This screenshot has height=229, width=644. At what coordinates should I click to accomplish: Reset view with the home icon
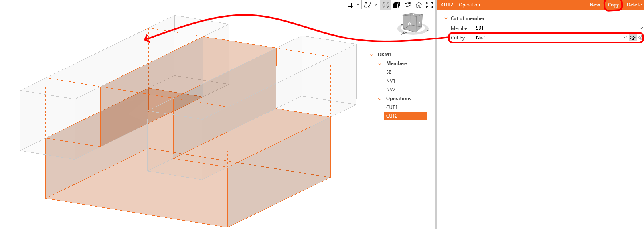tap(419, 5)
